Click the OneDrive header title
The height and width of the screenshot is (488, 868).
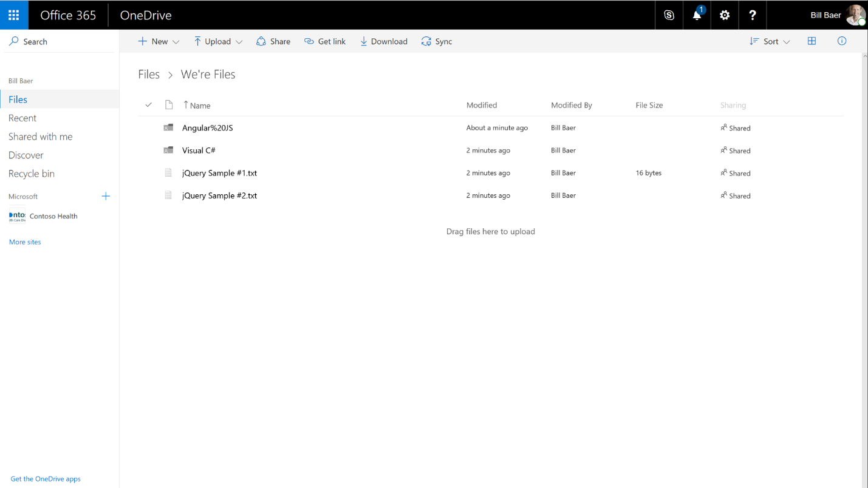point(146,15)
